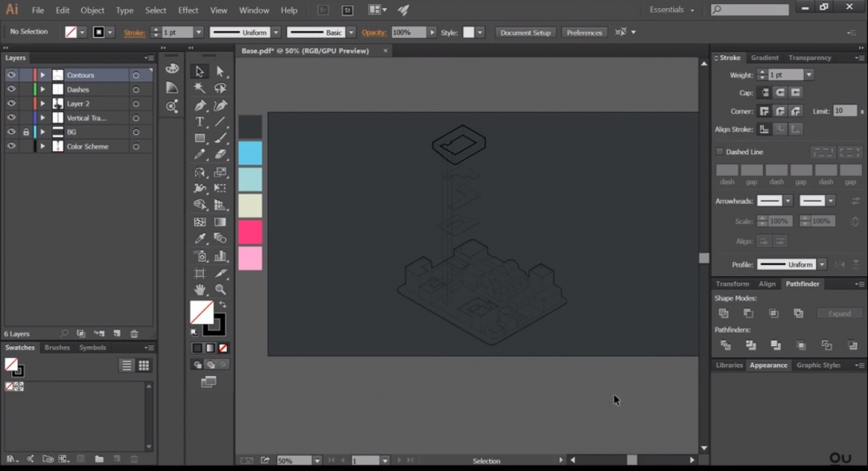This screenshot has width=868, height=471.
Task: Click the Preferences button
Action: [584, 32]
